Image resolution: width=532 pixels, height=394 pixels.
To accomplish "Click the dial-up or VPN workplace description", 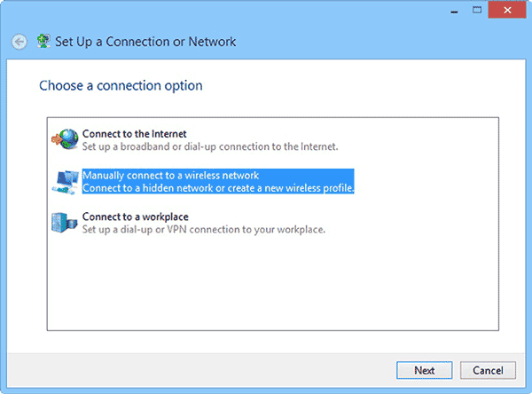I will pyautogui.click(x=204, y=229).
